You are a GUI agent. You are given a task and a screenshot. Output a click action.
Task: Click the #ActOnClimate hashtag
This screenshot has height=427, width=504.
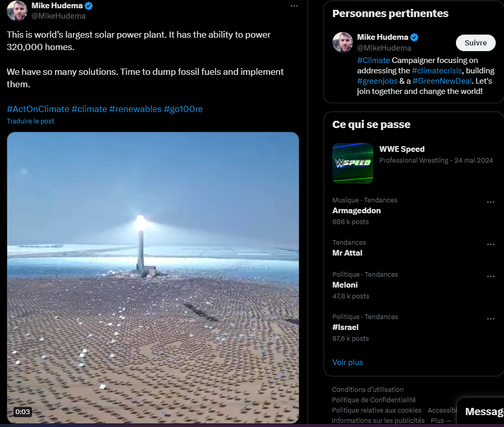38,109
